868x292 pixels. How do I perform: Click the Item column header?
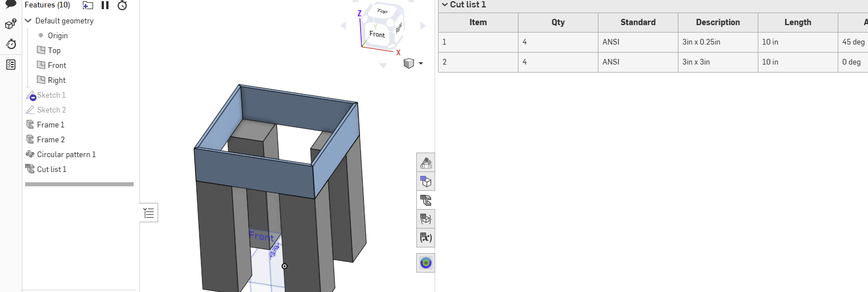click(x=478, y=22)
